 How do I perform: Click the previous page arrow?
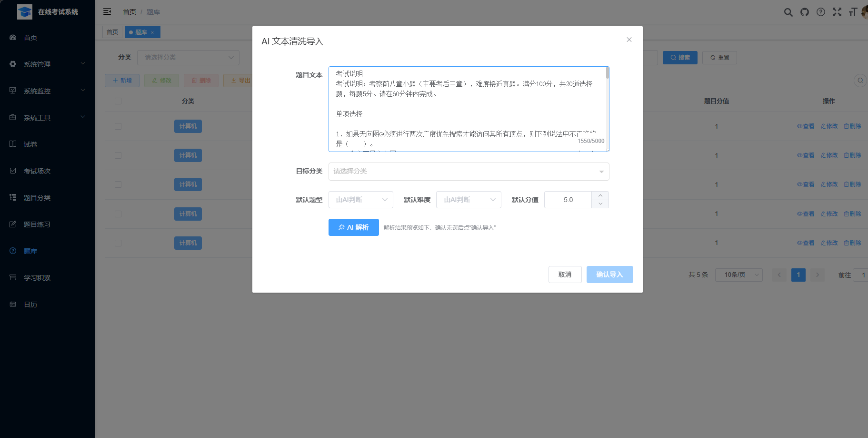(x=779, y=275)
